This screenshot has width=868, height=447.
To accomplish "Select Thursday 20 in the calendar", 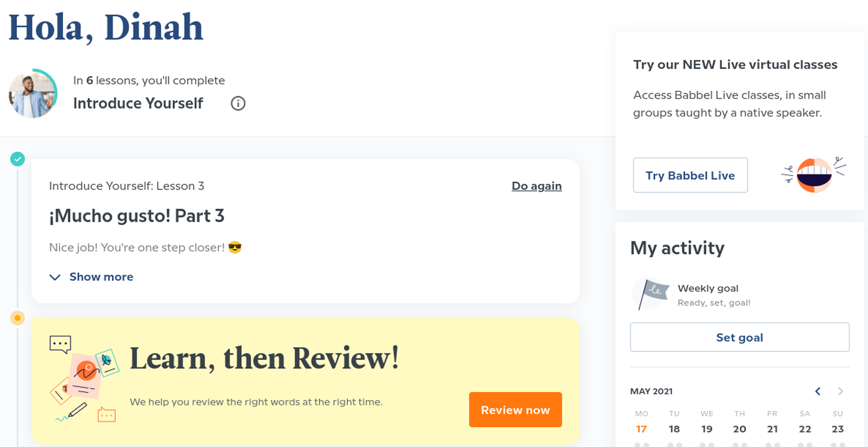I will (739, 429).
